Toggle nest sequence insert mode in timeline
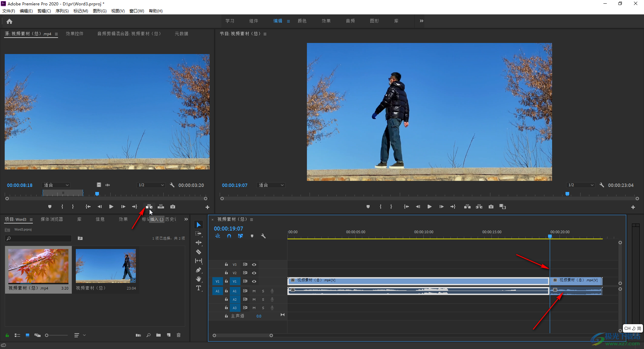The height and width of the screenshot is (349, 644). tap(218, 236)
